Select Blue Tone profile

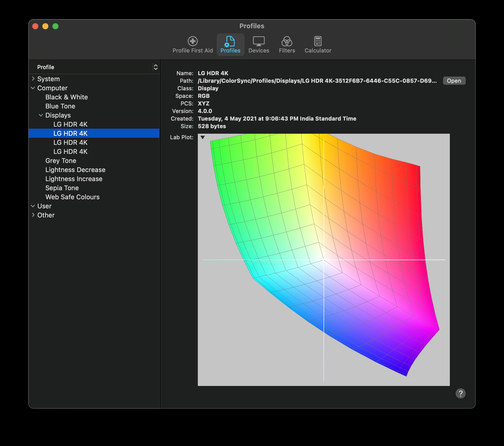click(60, 106)
